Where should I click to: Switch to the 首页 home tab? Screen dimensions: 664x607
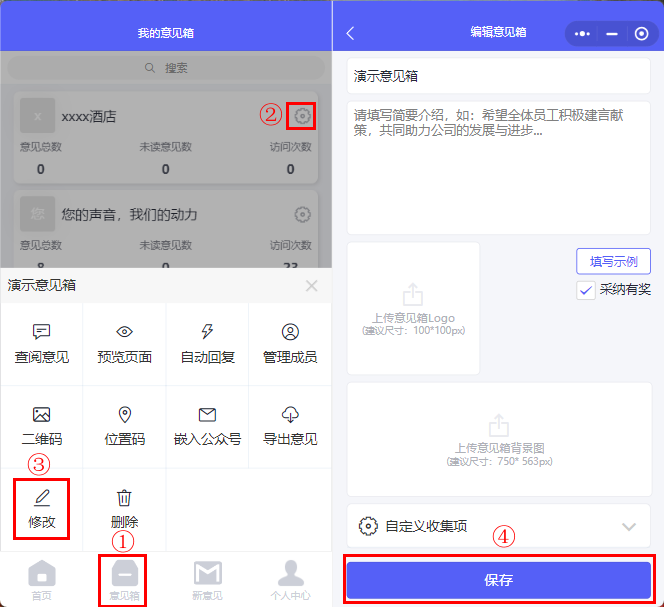click(42, 580)
